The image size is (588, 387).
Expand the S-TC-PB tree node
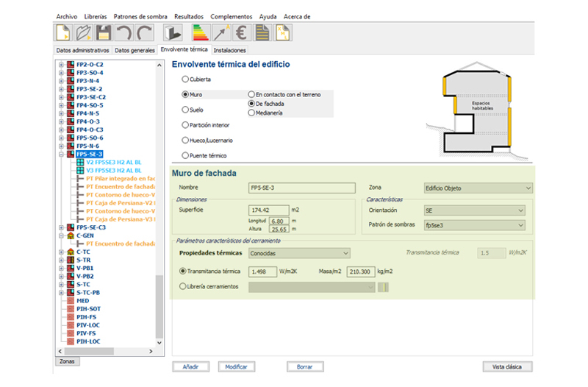pyautogui.click(x=61, y=293)
